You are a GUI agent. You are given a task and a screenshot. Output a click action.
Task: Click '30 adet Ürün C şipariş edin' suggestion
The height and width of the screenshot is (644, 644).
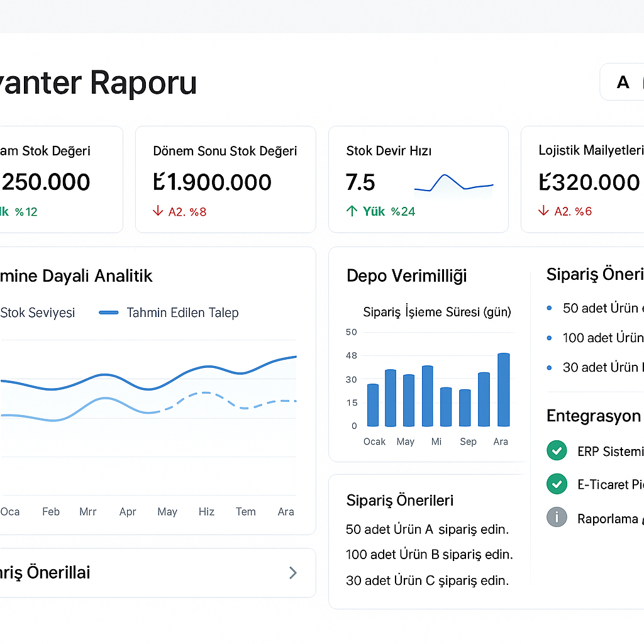427,580
